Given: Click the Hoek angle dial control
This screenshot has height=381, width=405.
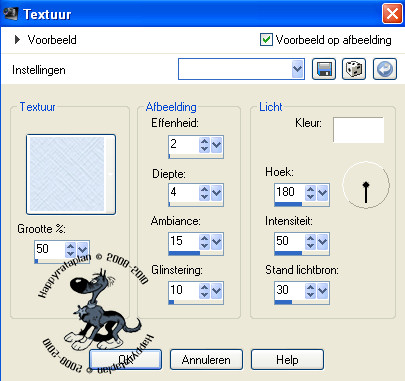Looking at the screenshot, I should point(366,185).
